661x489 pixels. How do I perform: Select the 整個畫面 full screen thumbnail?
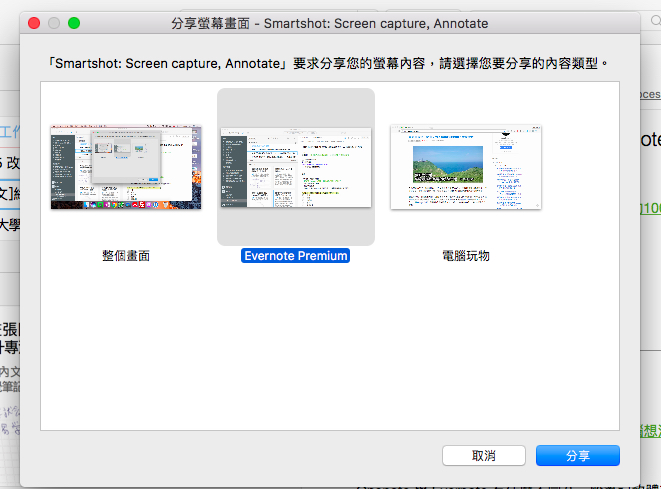(x=126, y=167)
